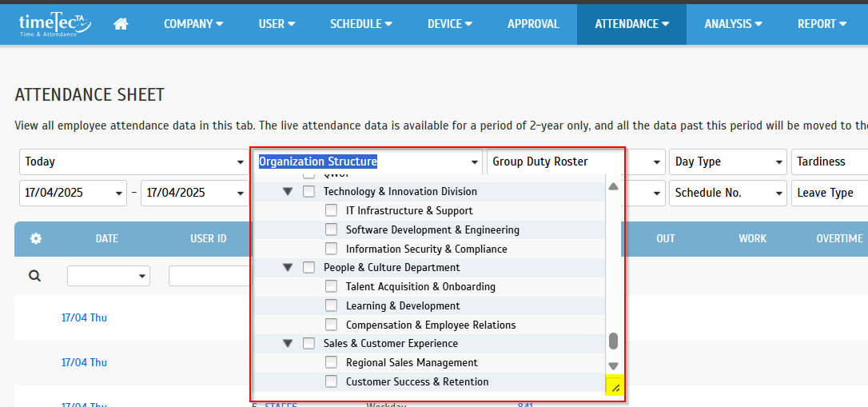Click the Home icon in navigation bar
Viewport: 868px width, 407px height.
click(x=121, y=24)
